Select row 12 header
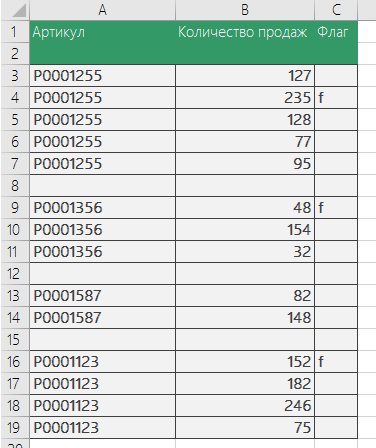 tap(15, 273)
